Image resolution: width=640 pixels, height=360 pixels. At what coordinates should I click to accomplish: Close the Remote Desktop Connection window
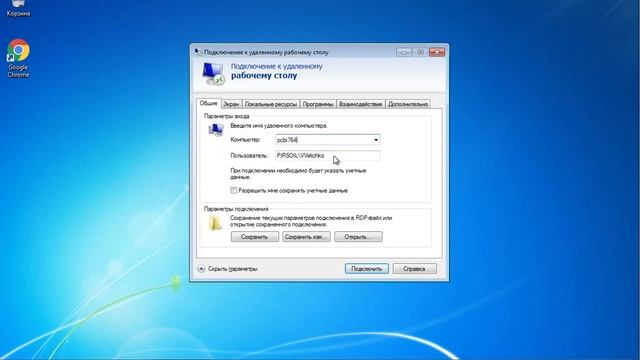[437, 52]
